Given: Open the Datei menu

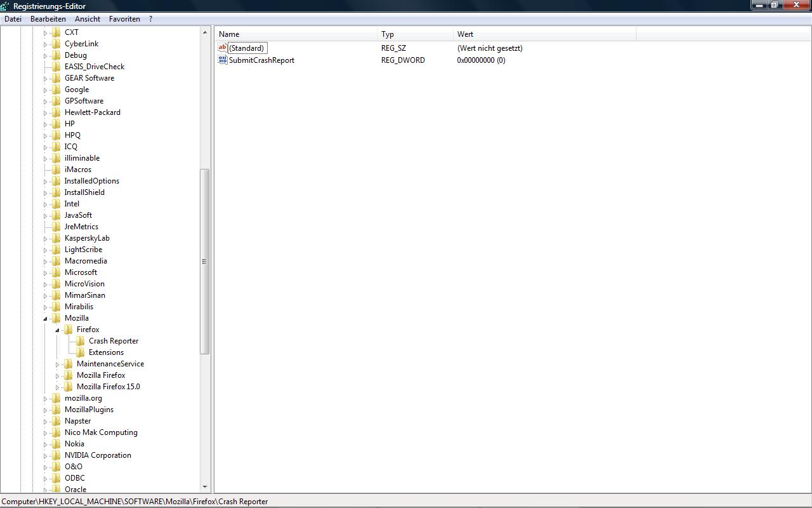Looking at the screenshot, I should click(x=13, y=19).
